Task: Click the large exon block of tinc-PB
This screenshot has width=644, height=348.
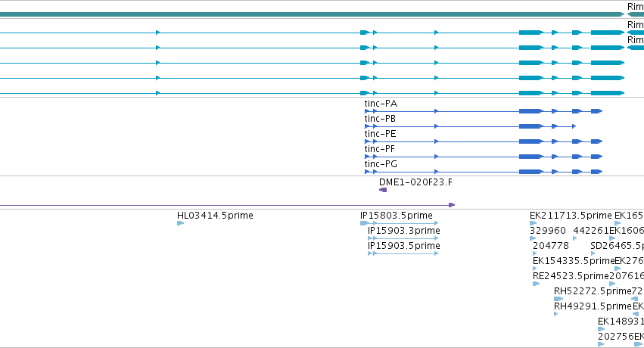Action: 530,126
